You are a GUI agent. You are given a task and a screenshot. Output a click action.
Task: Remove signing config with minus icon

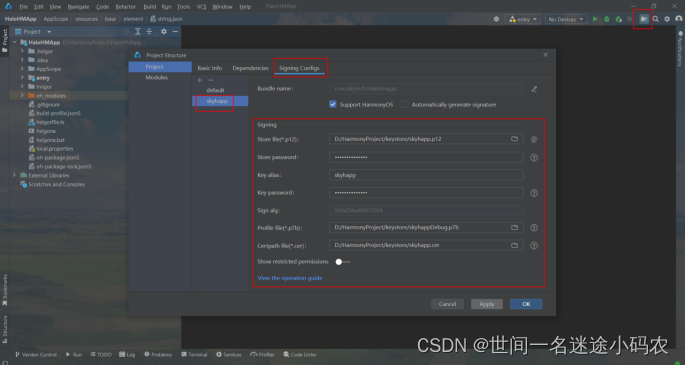pyautogui.click(x=211, y=80)
